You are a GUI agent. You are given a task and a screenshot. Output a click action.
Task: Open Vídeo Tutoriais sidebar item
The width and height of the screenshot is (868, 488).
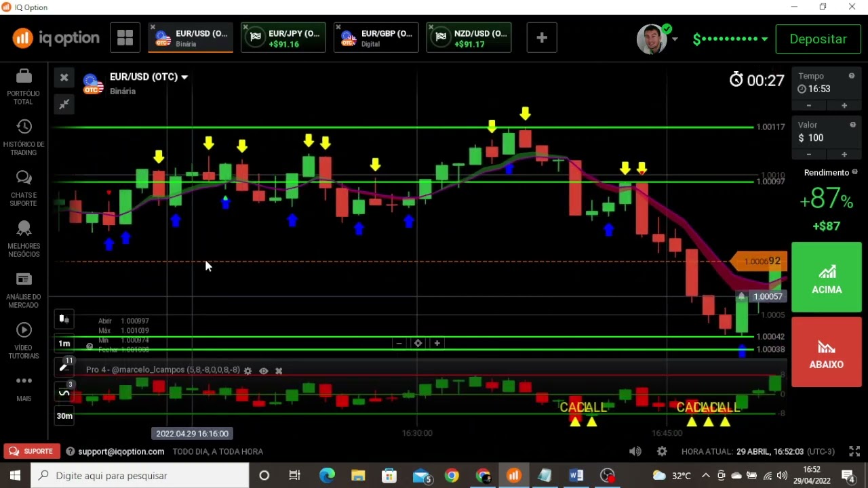pyautogui.click(x=24, y=341)
